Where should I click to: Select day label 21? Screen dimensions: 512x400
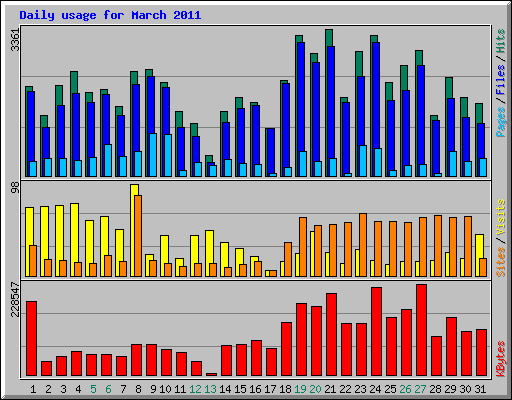coord(330,389)
